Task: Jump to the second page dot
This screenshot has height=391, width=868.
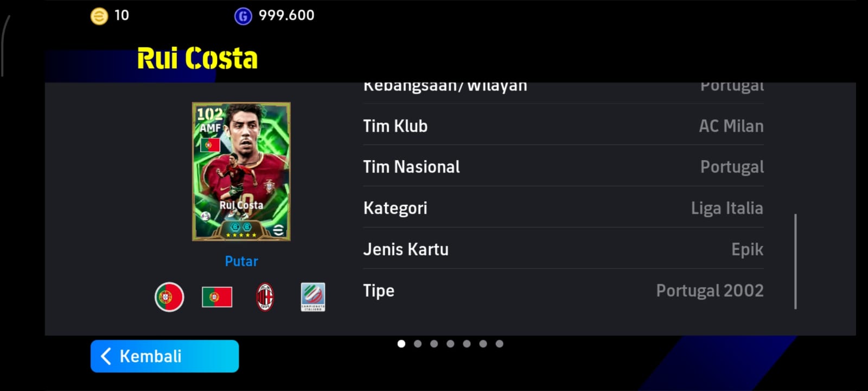Action: click(x=418, y=344)
